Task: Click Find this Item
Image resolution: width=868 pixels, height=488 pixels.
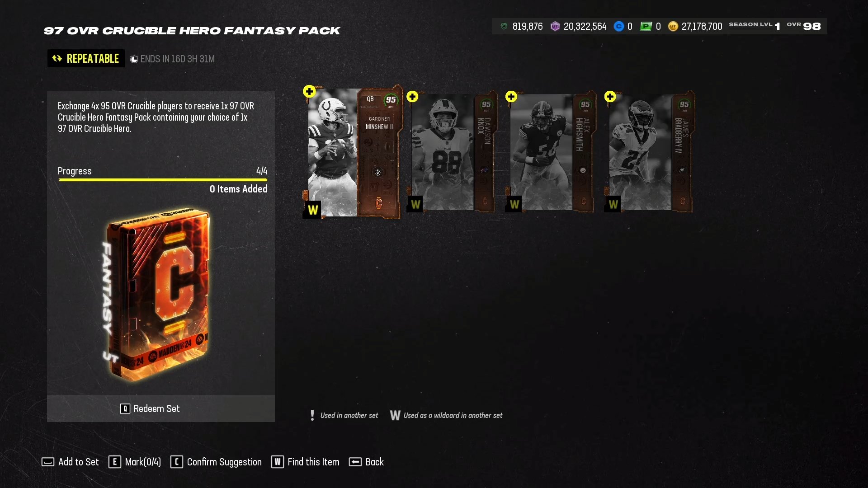Action: tap(305, 462)
